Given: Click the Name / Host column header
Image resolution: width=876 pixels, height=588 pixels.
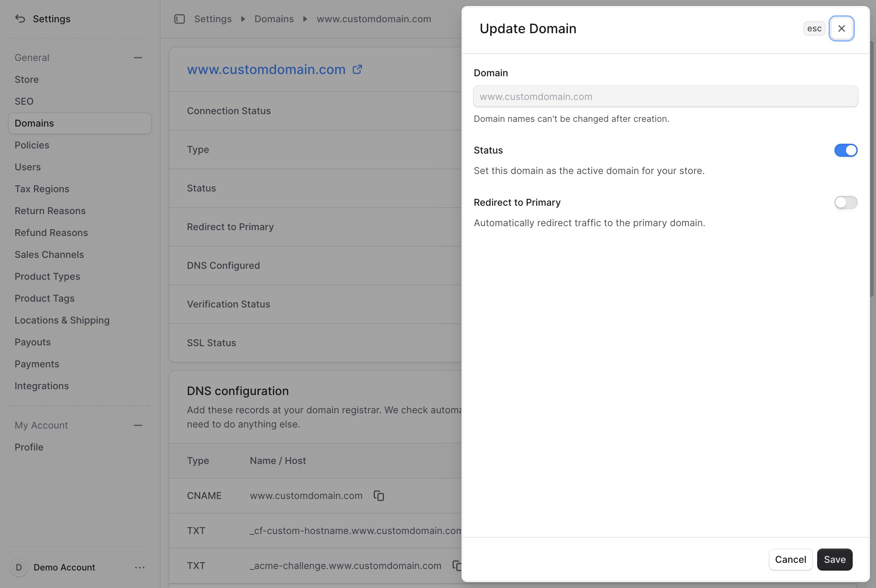Looking at the screenshot, I should (x=278, y=460).
